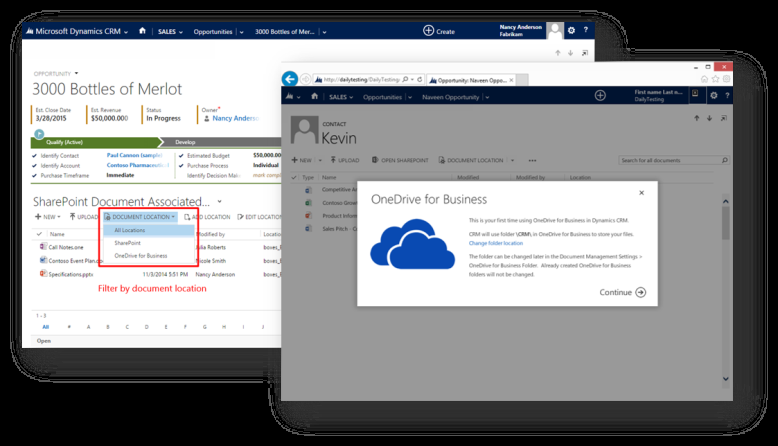Click the scroll down arrow in Kevin window

tap(725, 379)
